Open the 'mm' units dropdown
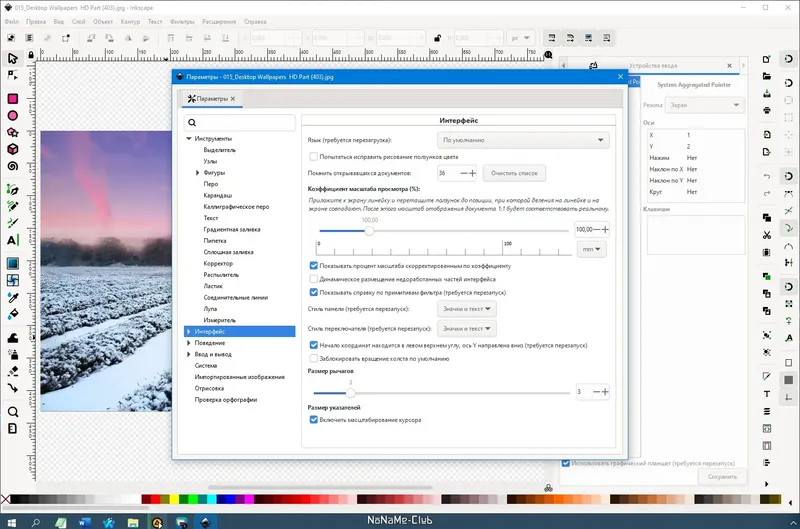Screen dimensions: 800x529 tap(591, 249)
